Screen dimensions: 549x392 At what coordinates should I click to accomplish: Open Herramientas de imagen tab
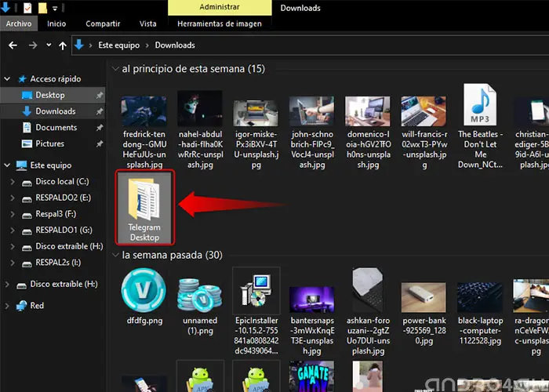219,24
